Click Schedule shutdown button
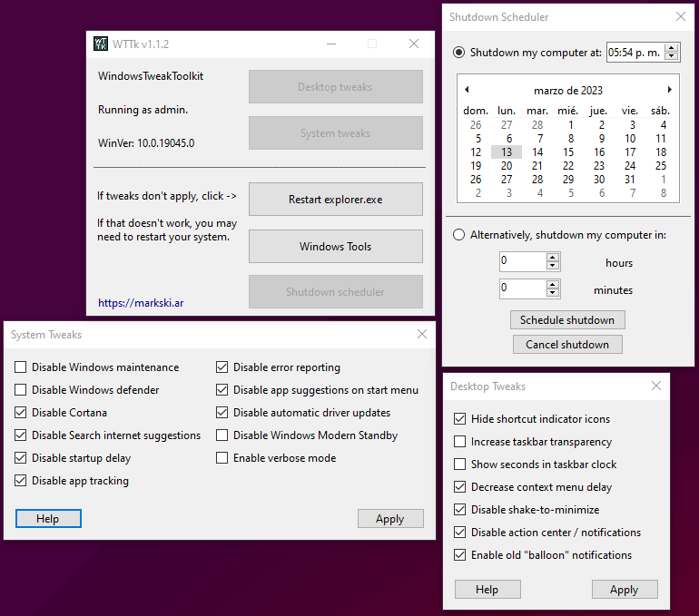The image size is (699, 616). [566, 320]
